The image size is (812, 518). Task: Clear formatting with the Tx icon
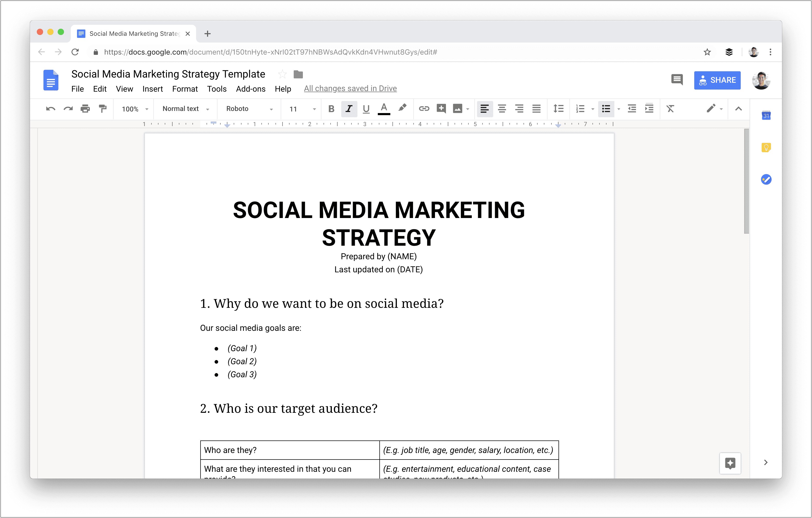pyautogui.click(x=670, y=109)
